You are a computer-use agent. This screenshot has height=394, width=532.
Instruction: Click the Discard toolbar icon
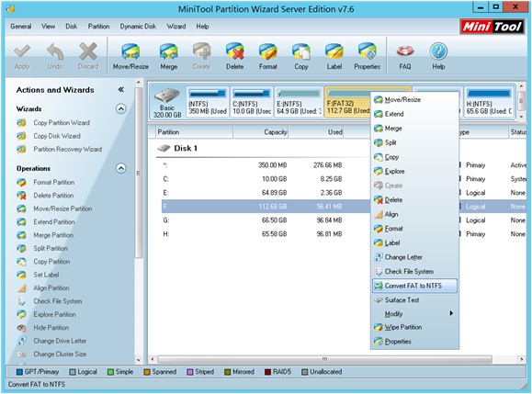pos(88,57)
